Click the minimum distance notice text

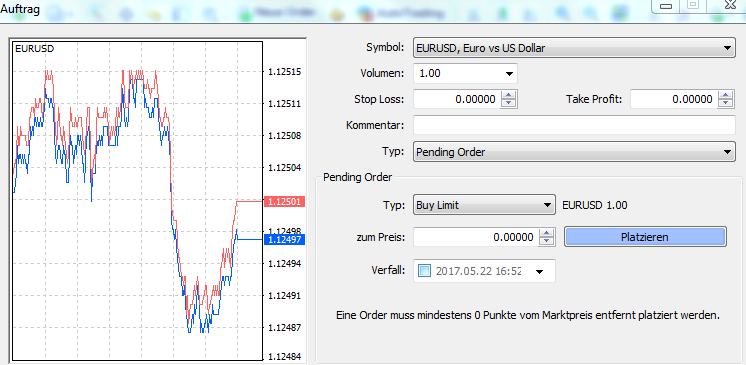coord(528,315)
